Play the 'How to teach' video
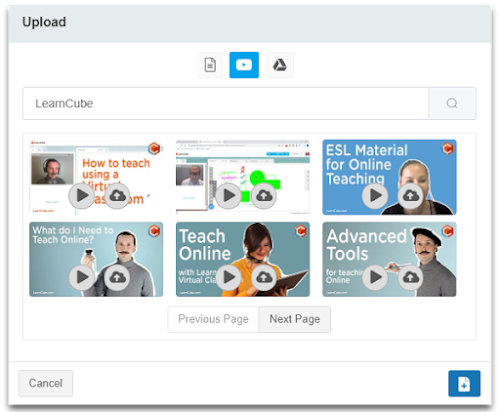 81,196
